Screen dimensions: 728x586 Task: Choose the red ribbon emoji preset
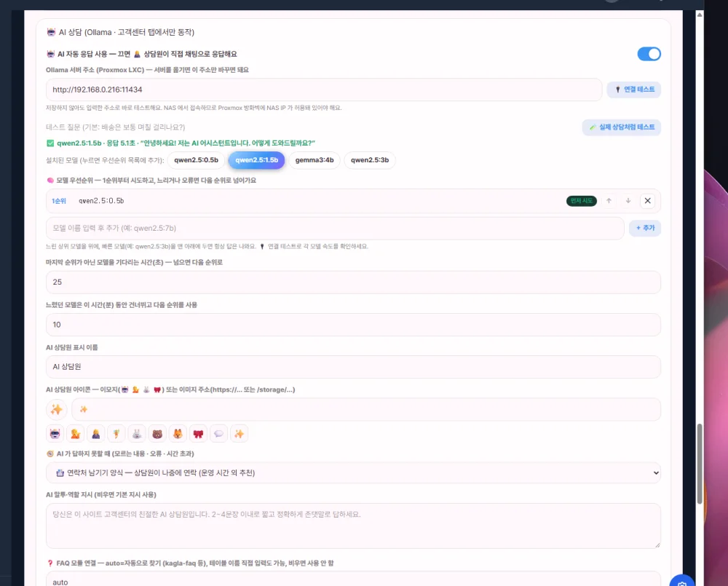(198, 434)
